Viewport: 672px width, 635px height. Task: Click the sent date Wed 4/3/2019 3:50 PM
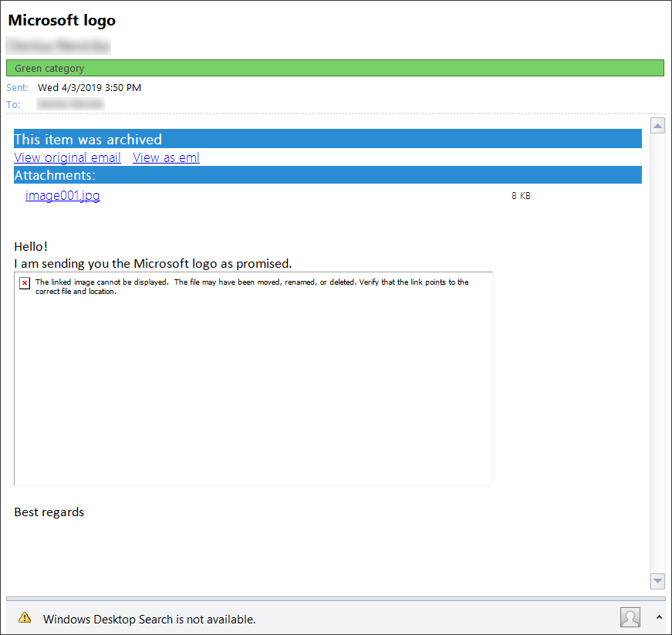pos(89,87)
